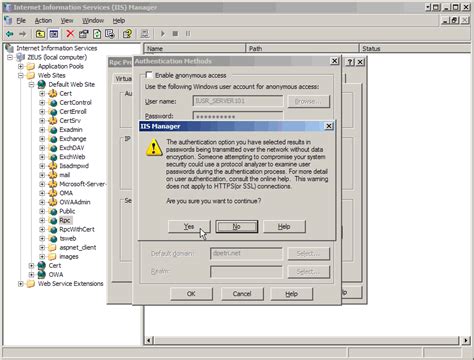Click No in the IIS Manager warning
Image resolution: width=474 pixels, height=360 pixels.
(x=236, y=227)
